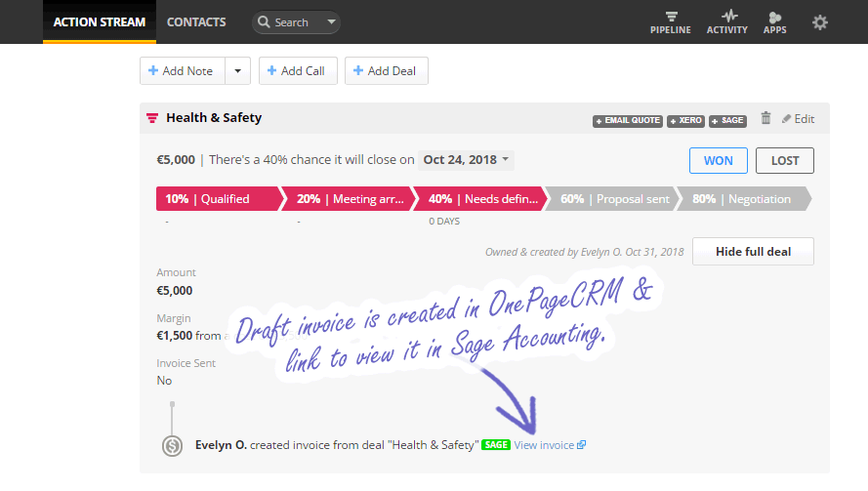
Task: Click the €1,500 margin value
Action: (x=175, y=336)
